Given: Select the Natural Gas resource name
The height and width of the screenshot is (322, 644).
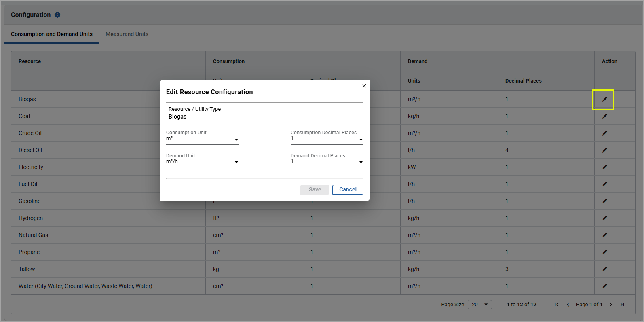Looking at the screenshot, I should 33,235.
